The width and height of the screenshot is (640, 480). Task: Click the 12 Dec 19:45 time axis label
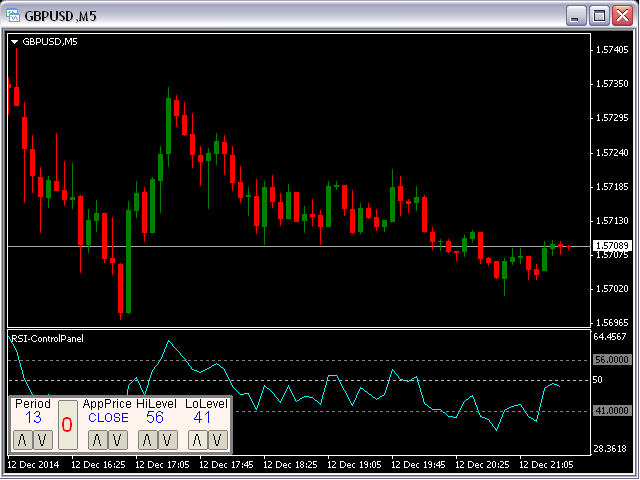(x=418, y=465)
